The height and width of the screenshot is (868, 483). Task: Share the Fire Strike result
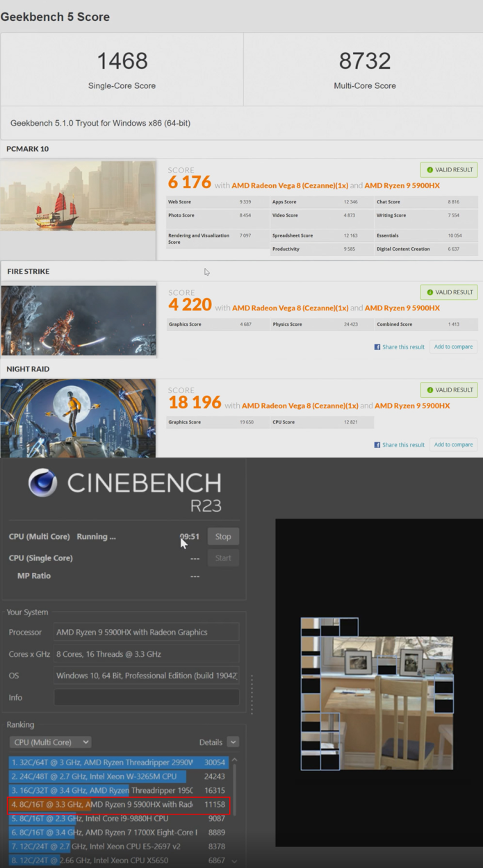click(x=400, y=347)
